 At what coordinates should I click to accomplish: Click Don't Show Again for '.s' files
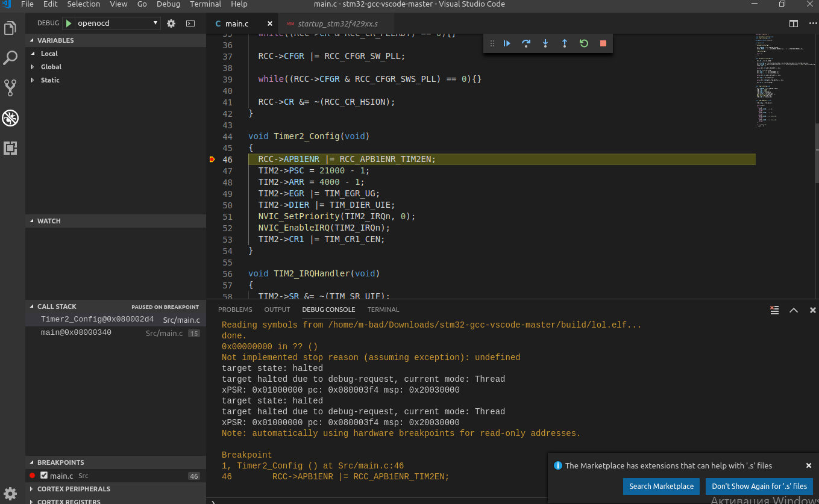(759, 487)
